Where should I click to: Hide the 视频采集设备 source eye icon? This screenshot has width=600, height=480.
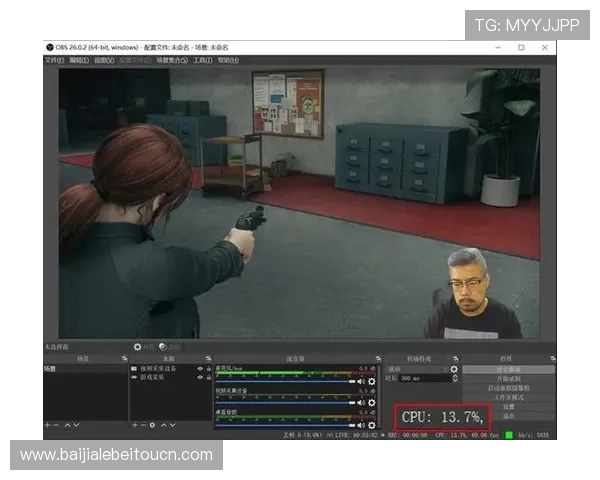click(199, 368)
